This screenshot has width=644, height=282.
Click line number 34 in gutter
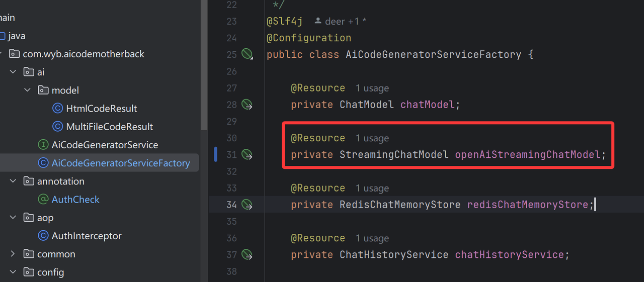231,205
